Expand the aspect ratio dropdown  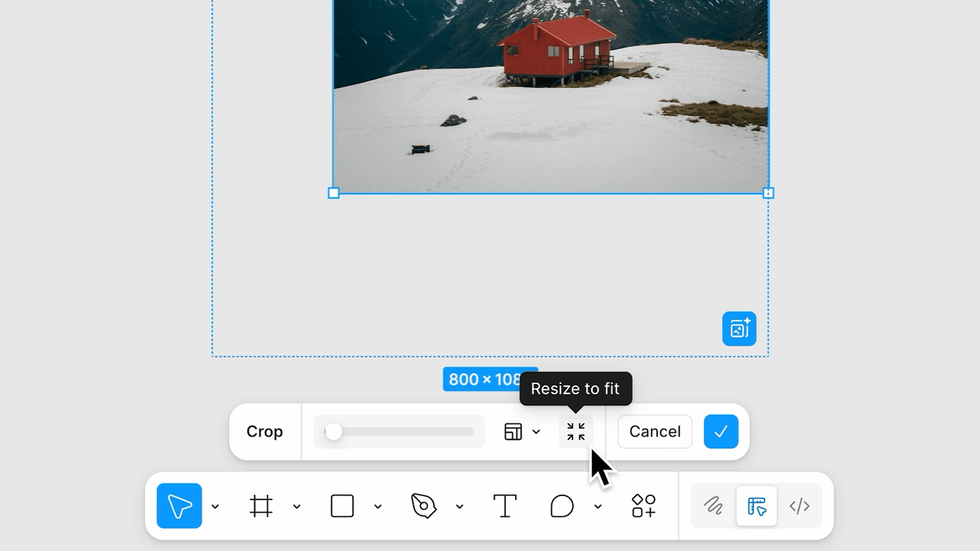tap(537, 431)
